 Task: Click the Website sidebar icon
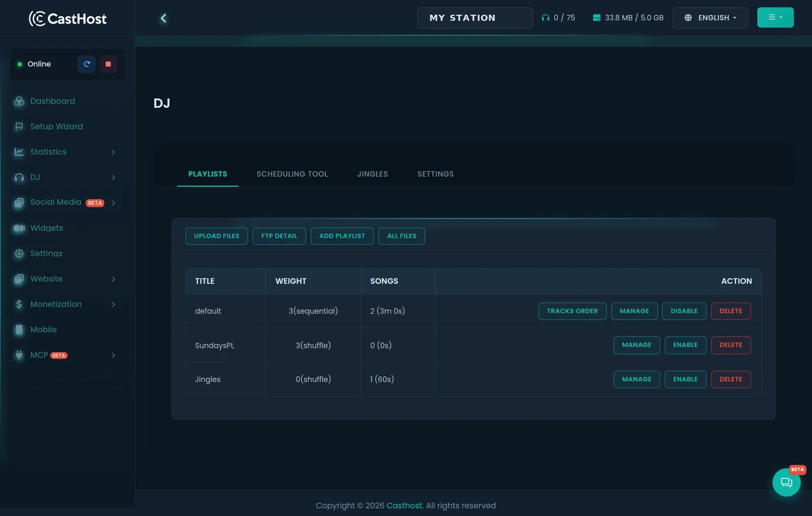[x=19, y=279]
